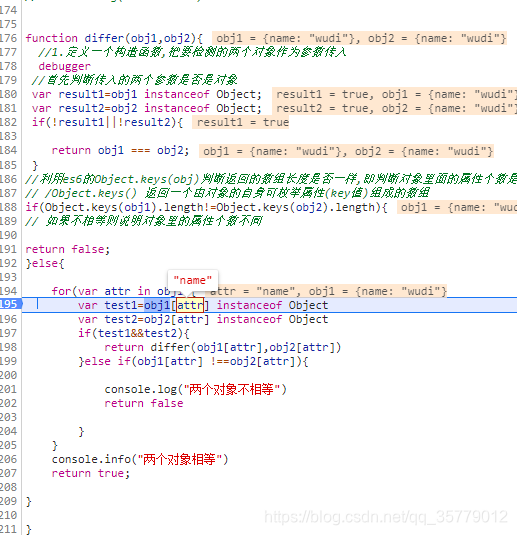Click the comment on line 189
Screen dimensions: 517x535
point(144,221)
